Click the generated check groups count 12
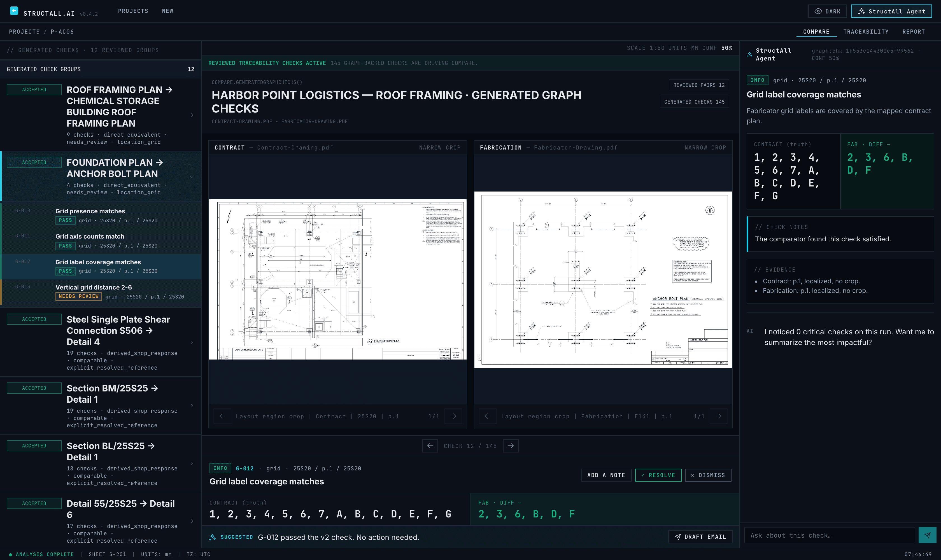The height and width of the screenshot is (560, 941). click(x=191, y=69)
